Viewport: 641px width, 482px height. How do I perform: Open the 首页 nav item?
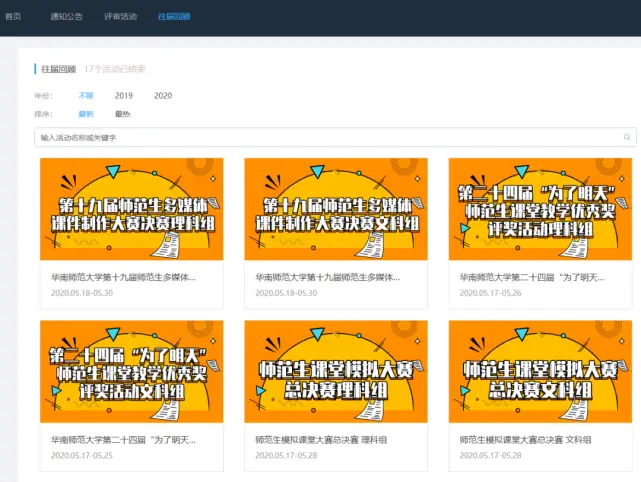[13, 16]
